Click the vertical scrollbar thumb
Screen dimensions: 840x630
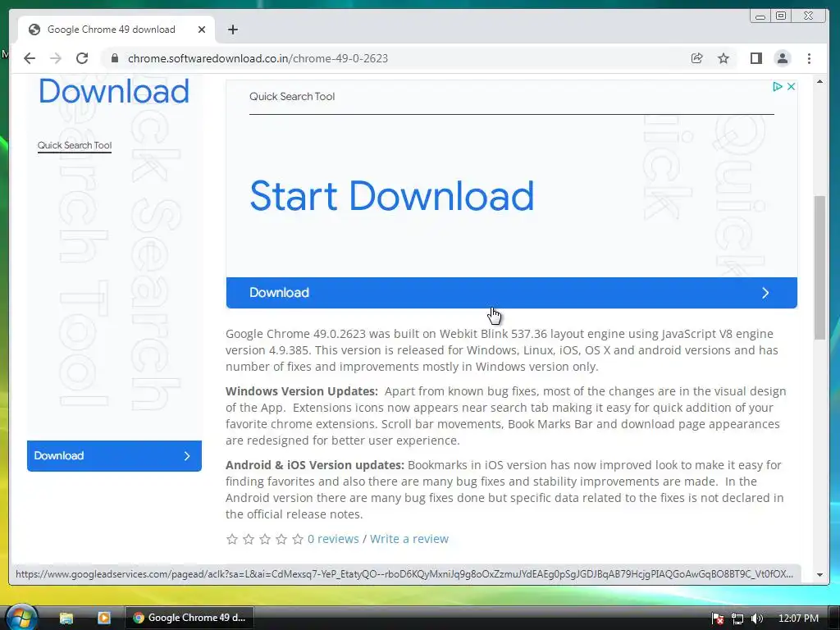click(819, 267)
